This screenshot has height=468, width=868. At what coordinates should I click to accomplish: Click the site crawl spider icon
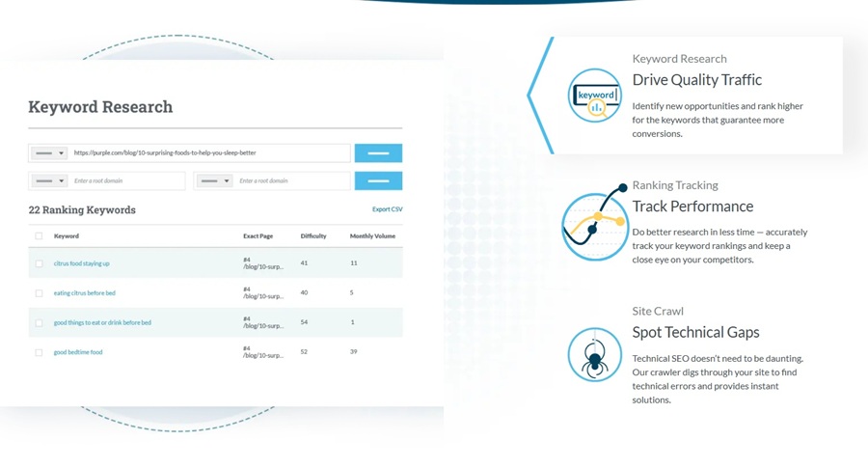[594, 354]
